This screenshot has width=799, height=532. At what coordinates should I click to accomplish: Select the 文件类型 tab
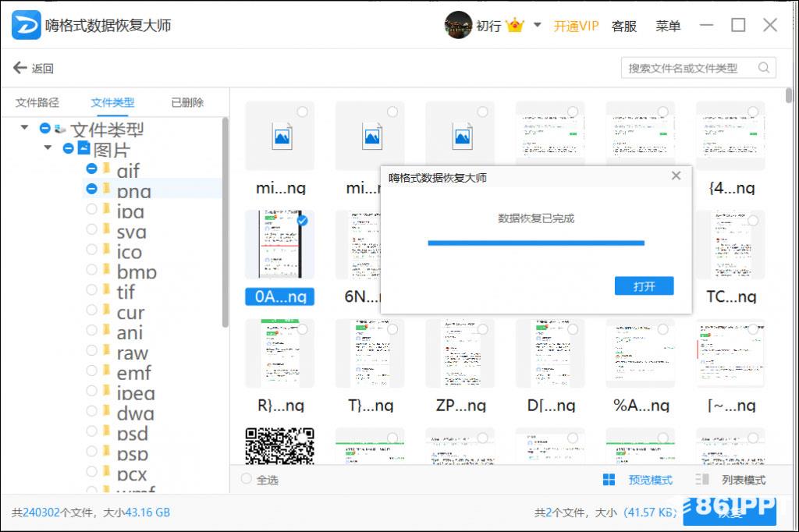pos(112,102)
